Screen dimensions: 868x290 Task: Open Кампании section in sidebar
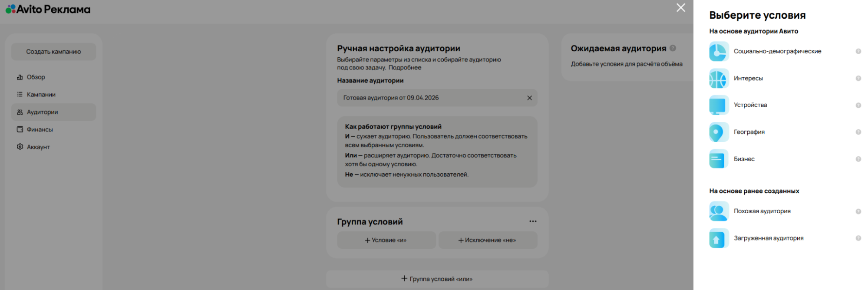(41, 95)
